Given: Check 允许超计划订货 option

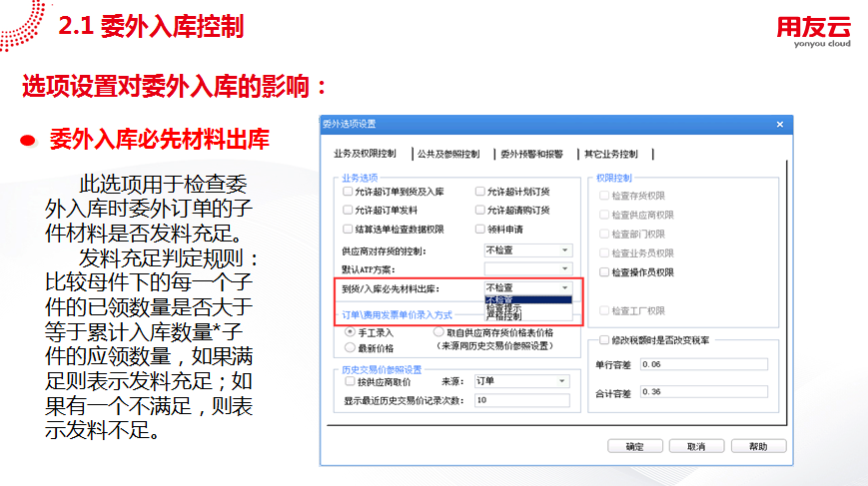Looking at the screenshot, I should (x=479, y=192).
